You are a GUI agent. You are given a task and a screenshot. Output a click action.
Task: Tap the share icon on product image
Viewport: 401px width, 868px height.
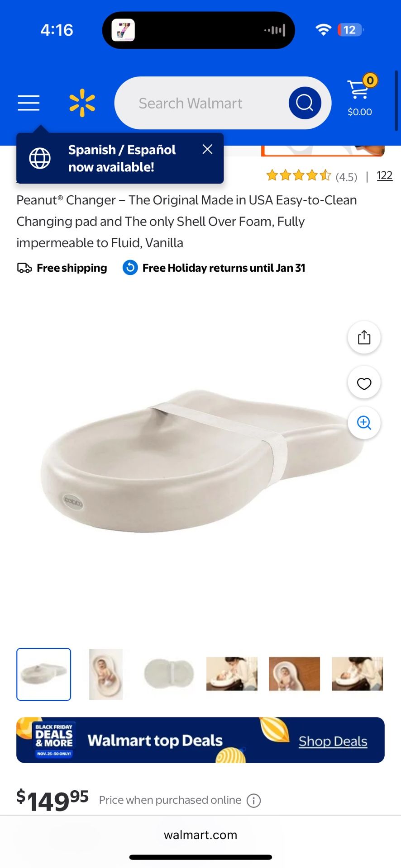click(x=364, y=337)
